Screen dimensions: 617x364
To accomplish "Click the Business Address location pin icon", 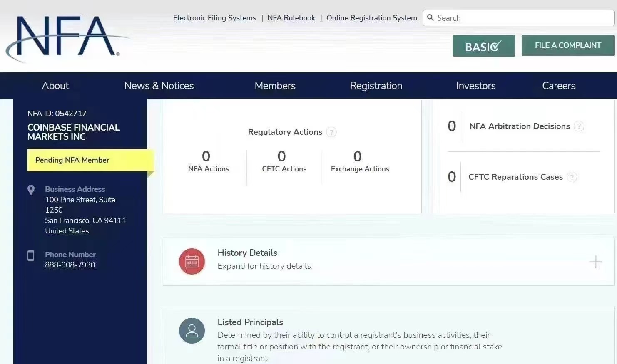I will click(x=31, y=190).
